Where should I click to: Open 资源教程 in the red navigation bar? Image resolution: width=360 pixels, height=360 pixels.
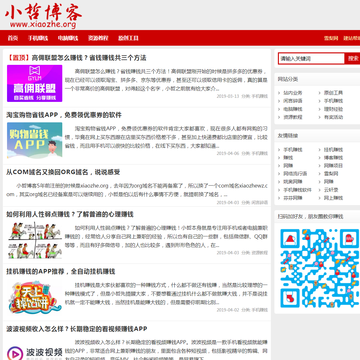click(98, 38)
